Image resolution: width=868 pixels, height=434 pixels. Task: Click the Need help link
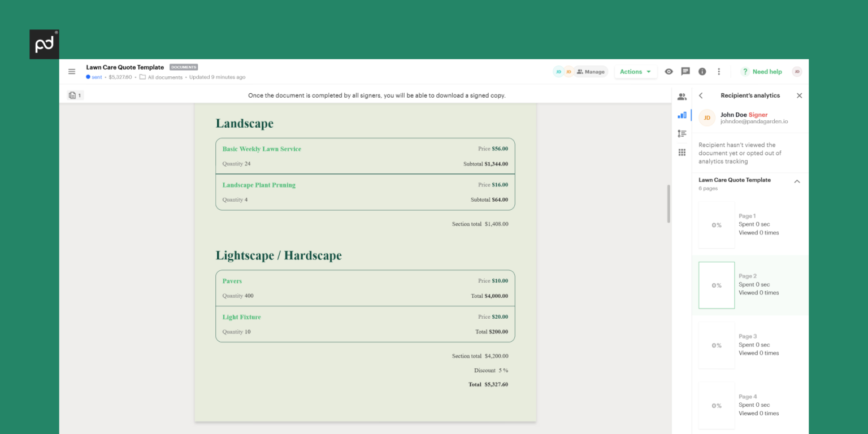click(761, 72)
